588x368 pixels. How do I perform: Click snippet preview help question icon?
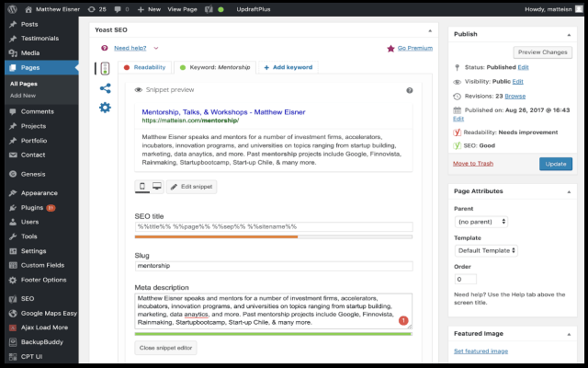point(410,90)
